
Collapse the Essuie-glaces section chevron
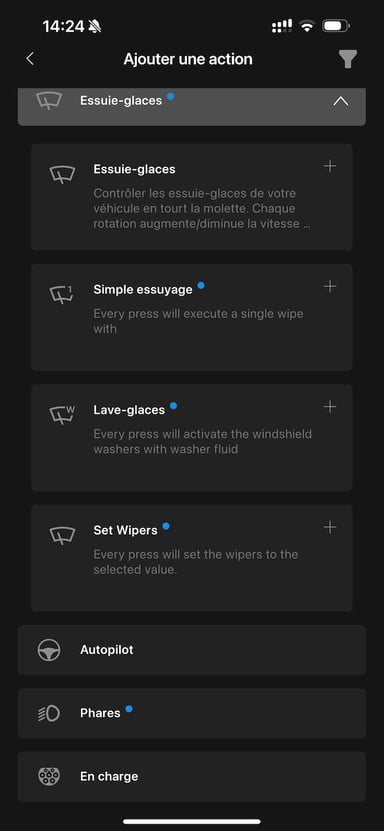point(341,101)
